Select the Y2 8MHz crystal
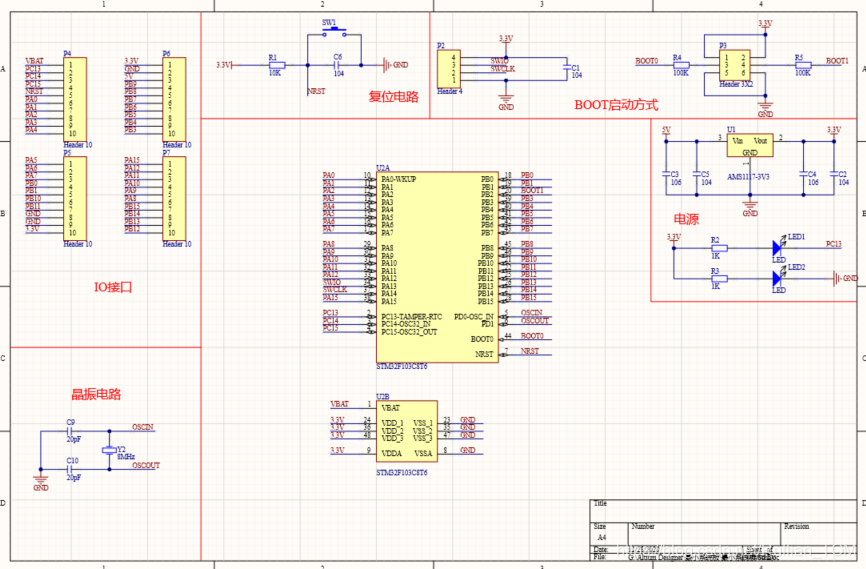The width and height of the screenshot is (866, 569). pyautogui.click(x=109, y=450)
